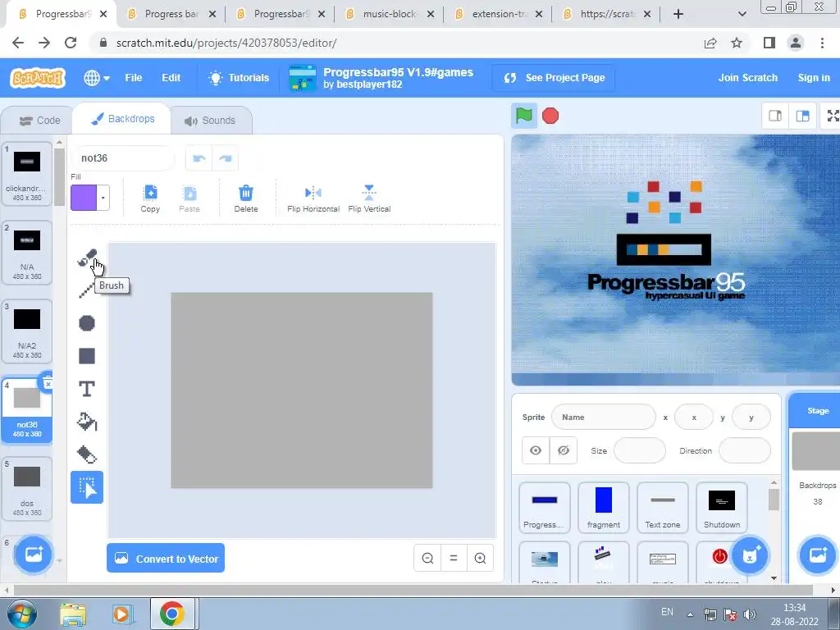Click the purple Fill color swatch
Image resolution: width=840 pixels, height=630 pixels.
point(84,198)
